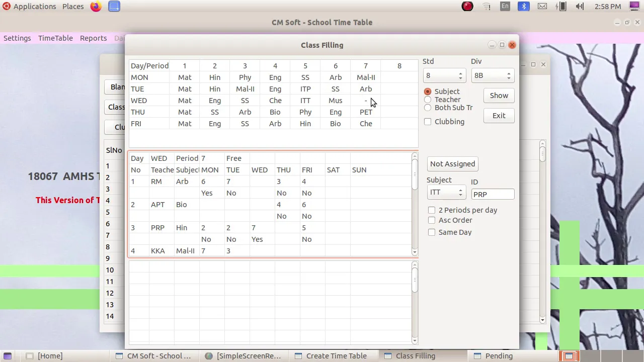This screenshot has width=644, height=362.
Task: Open the Subject dropdown showing ITT
Action: 446,193
